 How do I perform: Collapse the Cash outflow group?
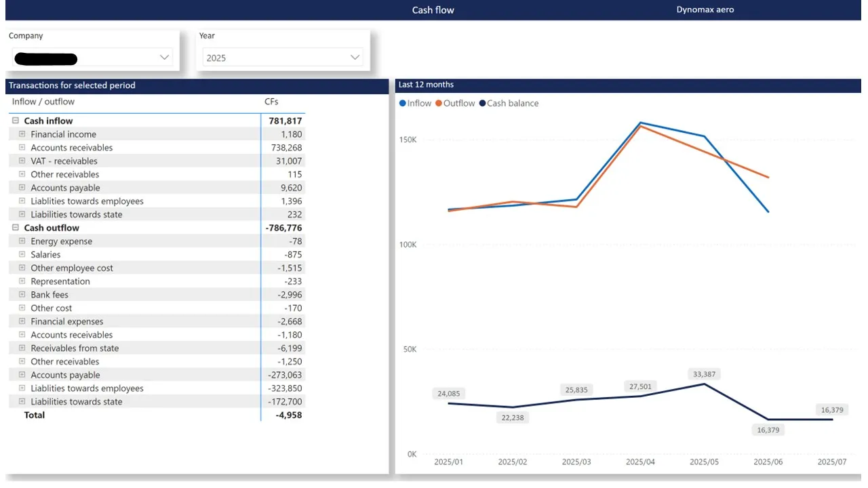16,228
